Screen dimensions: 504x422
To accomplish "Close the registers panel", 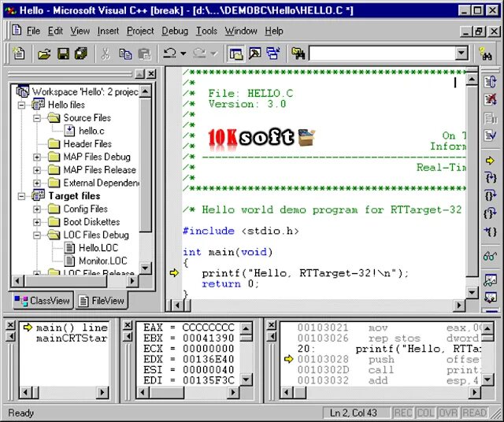I will point(128,325).
